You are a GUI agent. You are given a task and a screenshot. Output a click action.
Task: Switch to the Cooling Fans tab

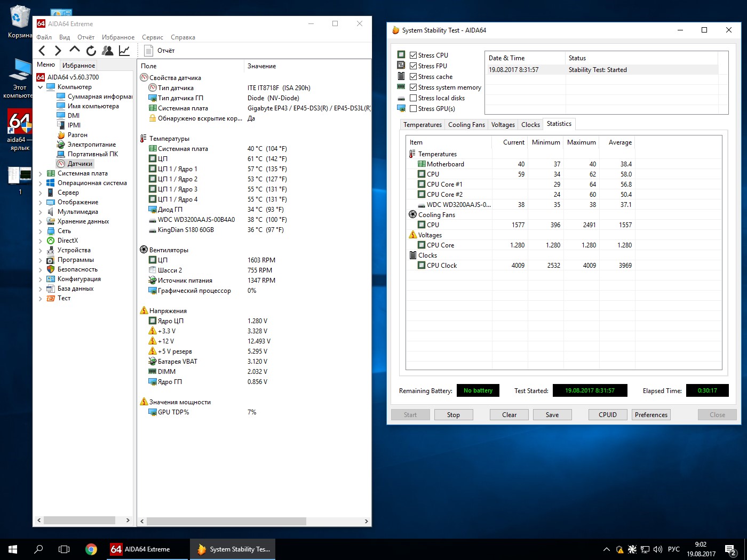point(466,125)
